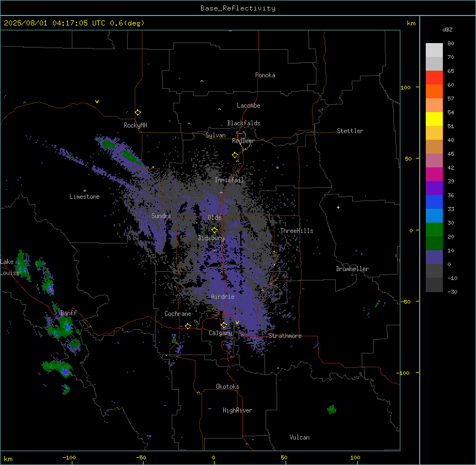Screen dimensions: 476x465
Task: Click the RockyMH label
Action: click(x=135, y=125)
